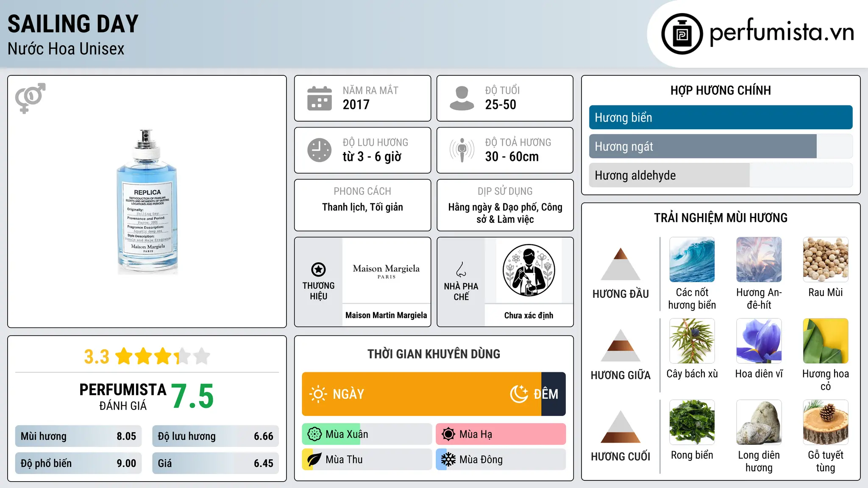Click the perfumista perfume bottle logo icon

tap(682, 34)
